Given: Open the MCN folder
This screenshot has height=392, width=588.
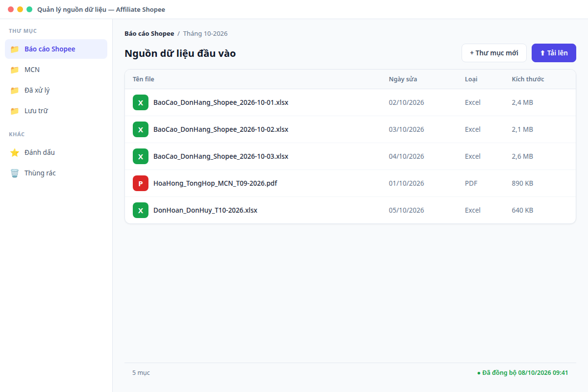Looking at the screenshot, I should point(56,70).
